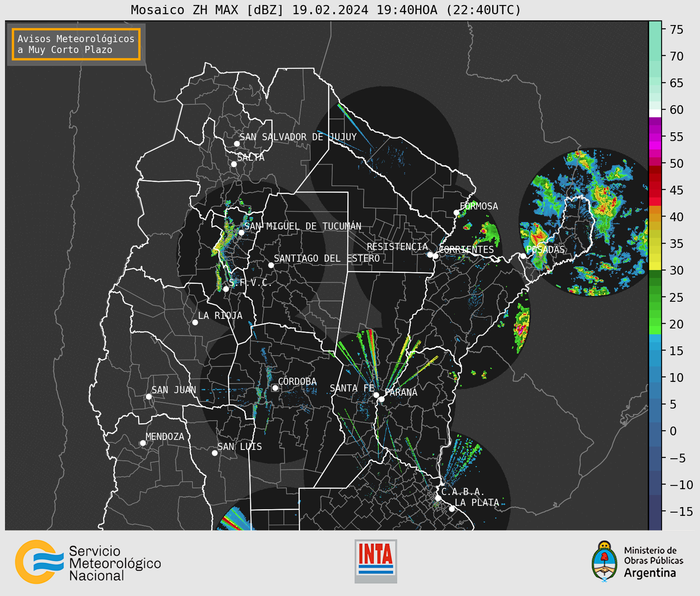
Task: Click the 0 dBZ colorbar label
Action: click(x=673, y=431)
